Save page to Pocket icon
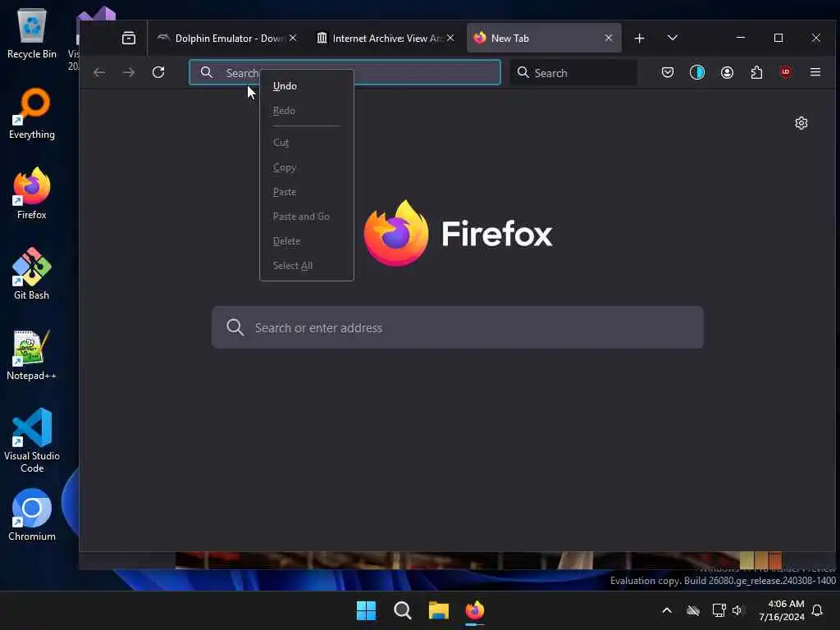Screen dimensions: 840x630 (668, 72)
